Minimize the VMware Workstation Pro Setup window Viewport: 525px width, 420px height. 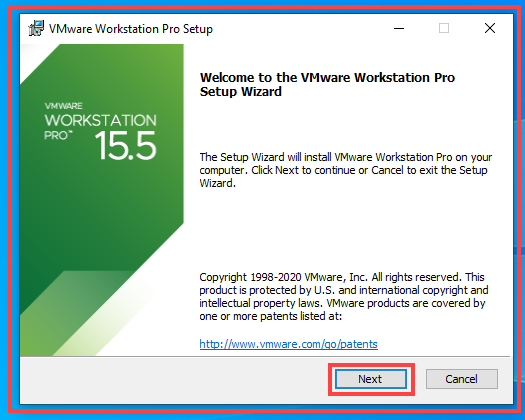pyautogui.click(x=398, y=28)
